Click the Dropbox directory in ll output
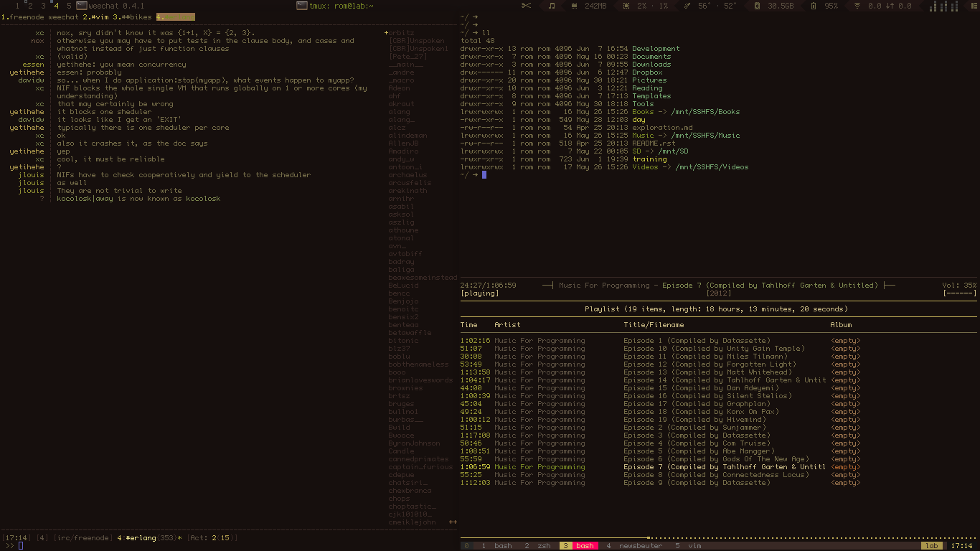980x551 pixels. pyautogui.click(x=647, y=72)
